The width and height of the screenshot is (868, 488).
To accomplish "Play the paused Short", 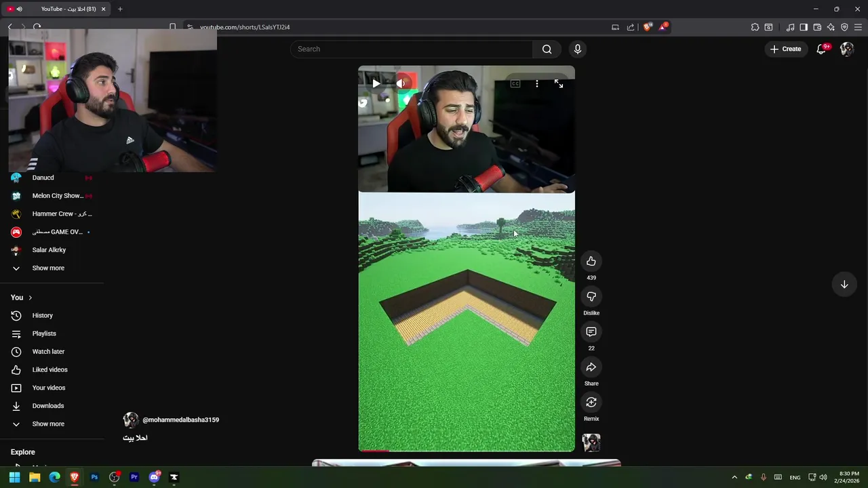I will [376, 83].
